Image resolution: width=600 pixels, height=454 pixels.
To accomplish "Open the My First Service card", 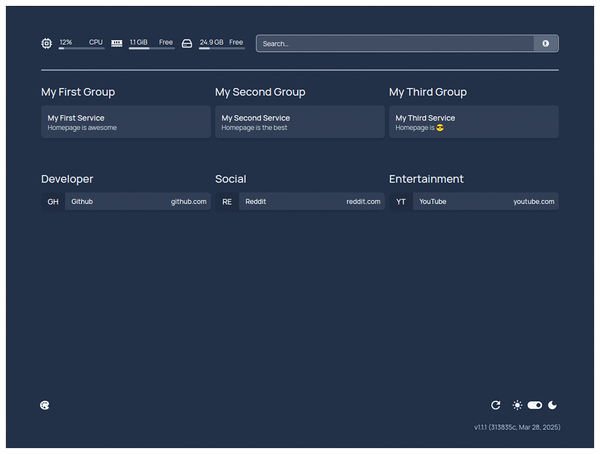I will [126, 122].
